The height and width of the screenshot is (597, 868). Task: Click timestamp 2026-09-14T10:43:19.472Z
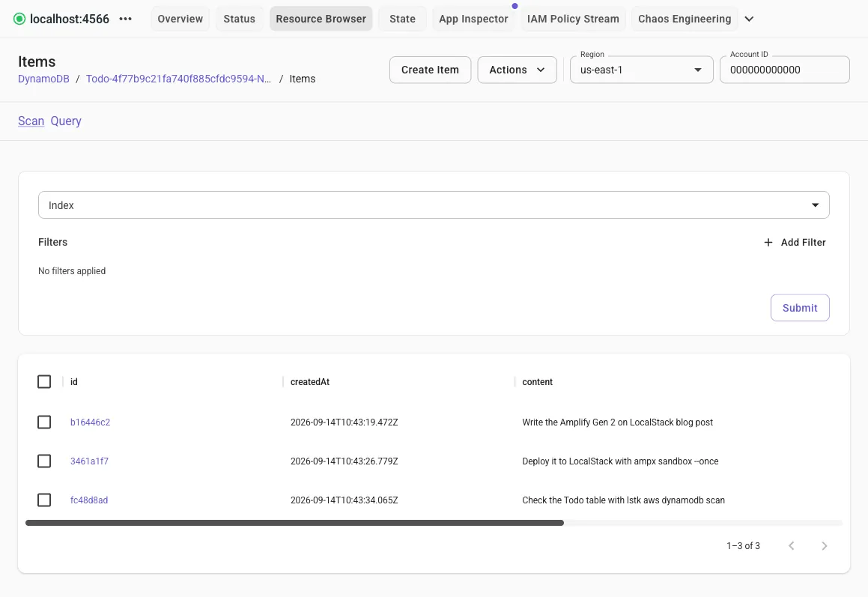click(x=345, y=422)
